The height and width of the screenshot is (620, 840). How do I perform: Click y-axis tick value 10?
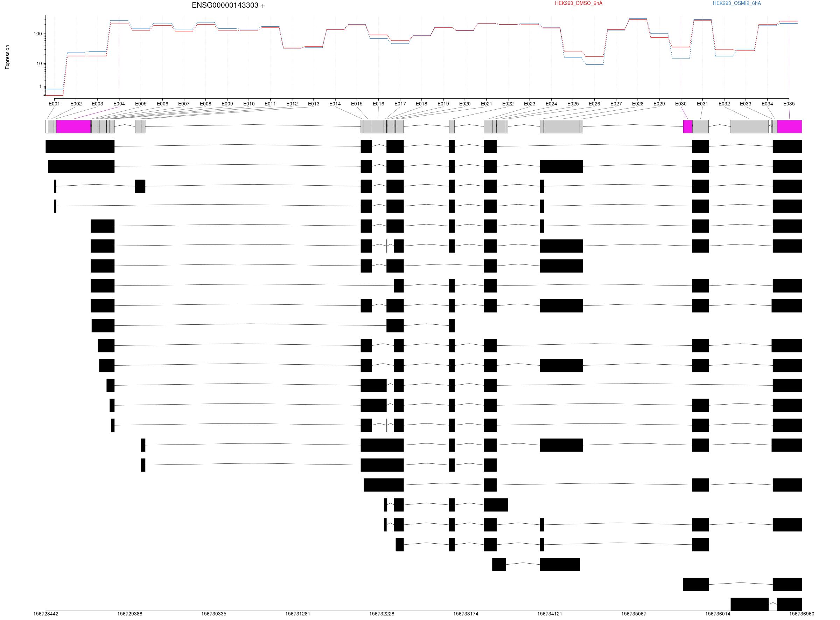39,64
